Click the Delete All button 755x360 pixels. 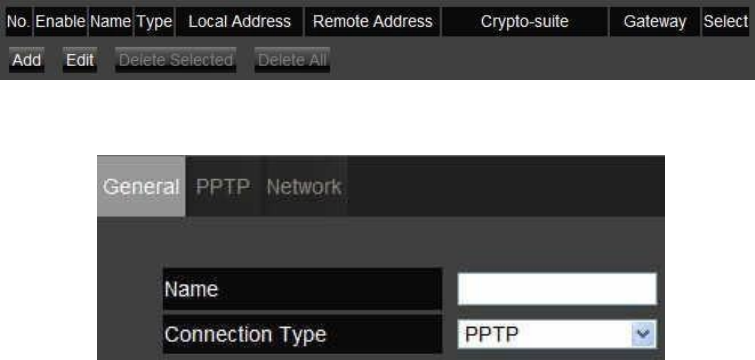click(292, 60)
